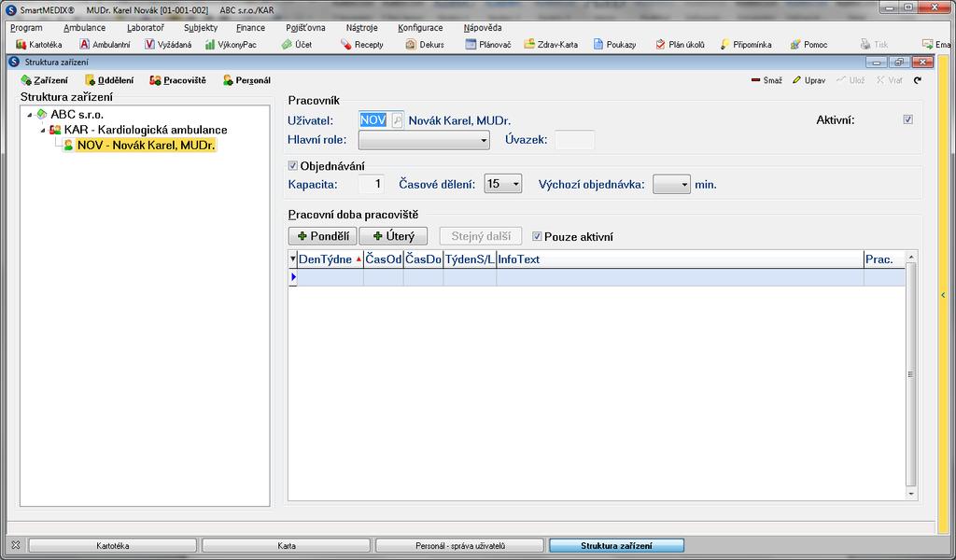Collapse the KAR Kardiologická ambulance node
Screen dimensions: 956x560
(x=43, y=131)
